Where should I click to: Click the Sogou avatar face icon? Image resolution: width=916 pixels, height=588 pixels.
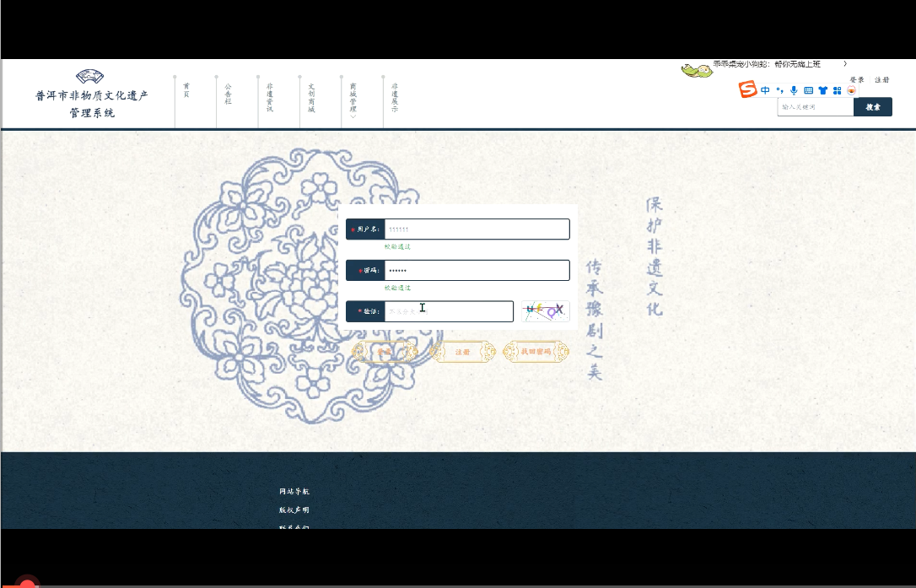pyautogui.click(x=852, y=90)
